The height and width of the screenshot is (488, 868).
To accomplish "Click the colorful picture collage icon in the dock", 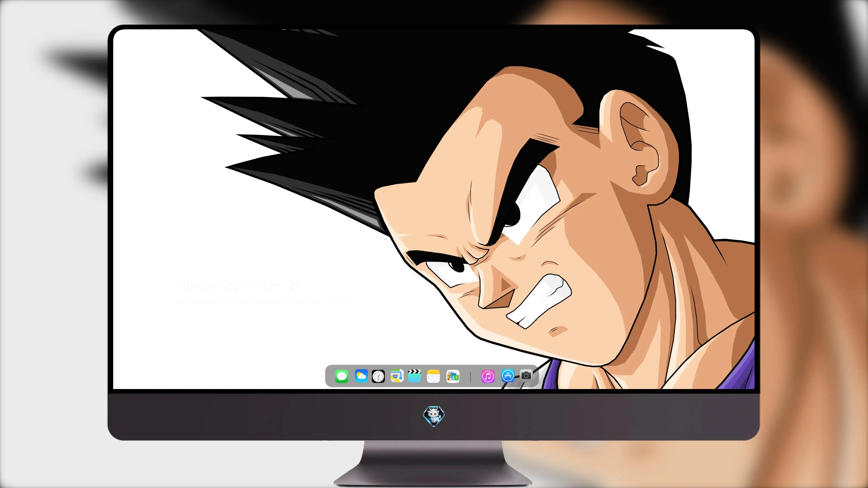I will click(453, 376).
